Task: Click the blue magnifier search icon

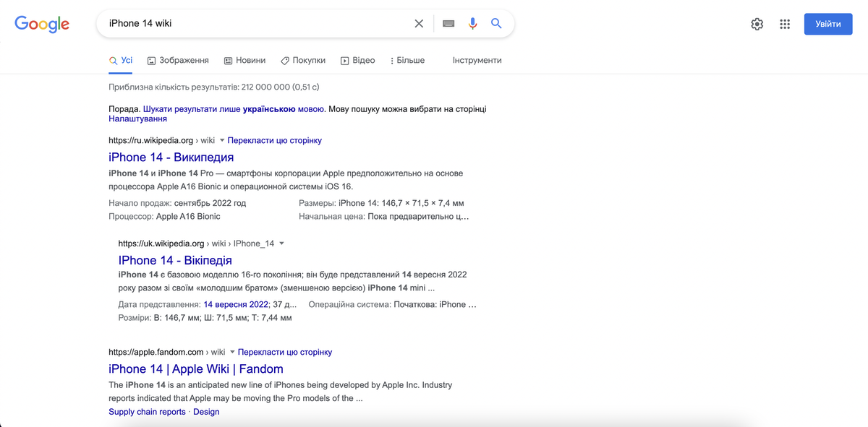Action: [x=496, y=24]
